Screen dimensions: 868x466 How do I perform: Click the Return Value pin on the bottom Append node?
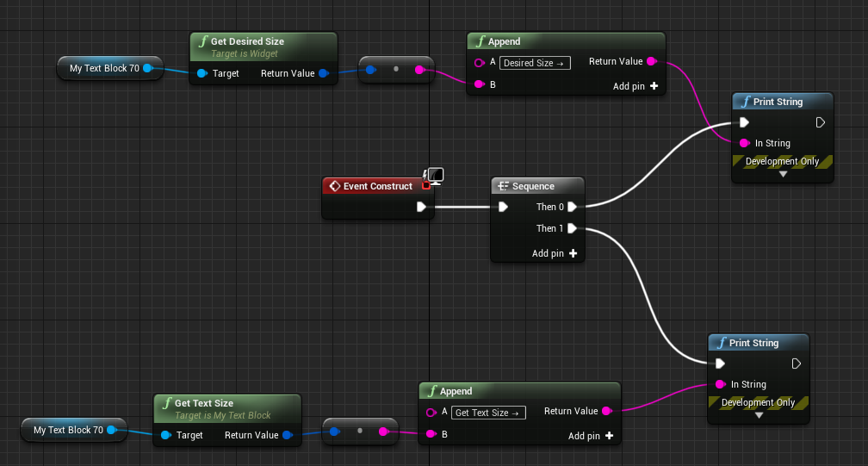coord(607,411)
